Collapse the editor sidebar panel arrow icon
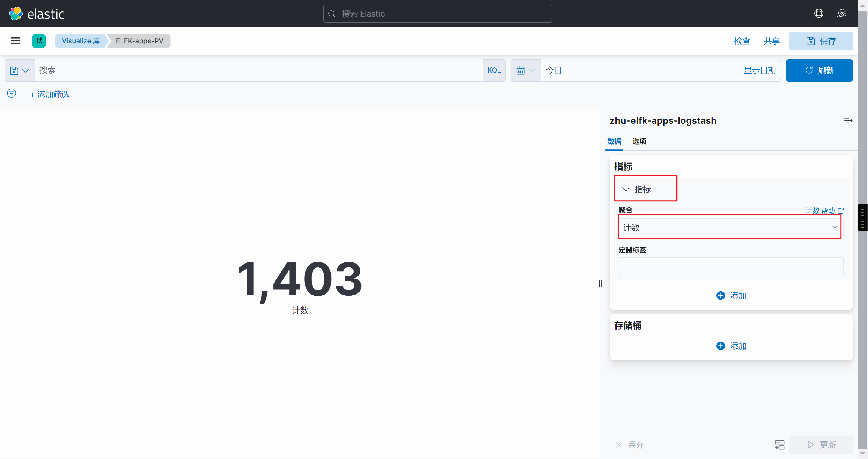Viewport: 868px width, 459px height. coord(848,120)
